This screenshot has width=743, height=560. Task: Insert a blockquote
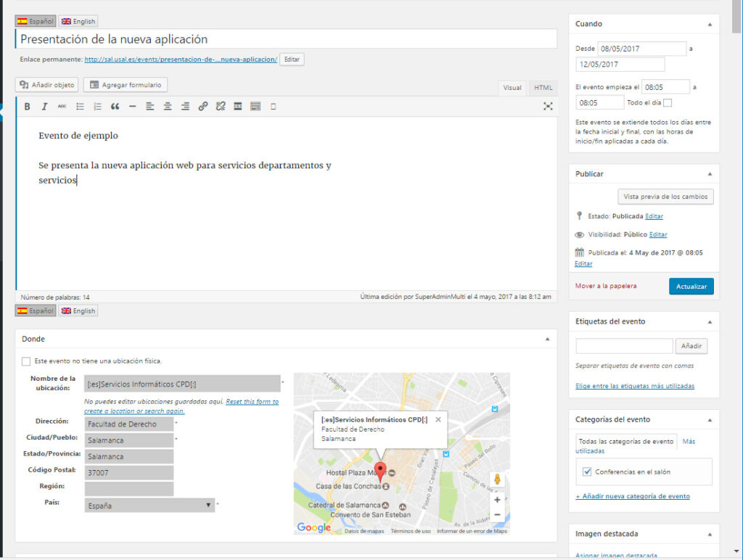(115, 107)
